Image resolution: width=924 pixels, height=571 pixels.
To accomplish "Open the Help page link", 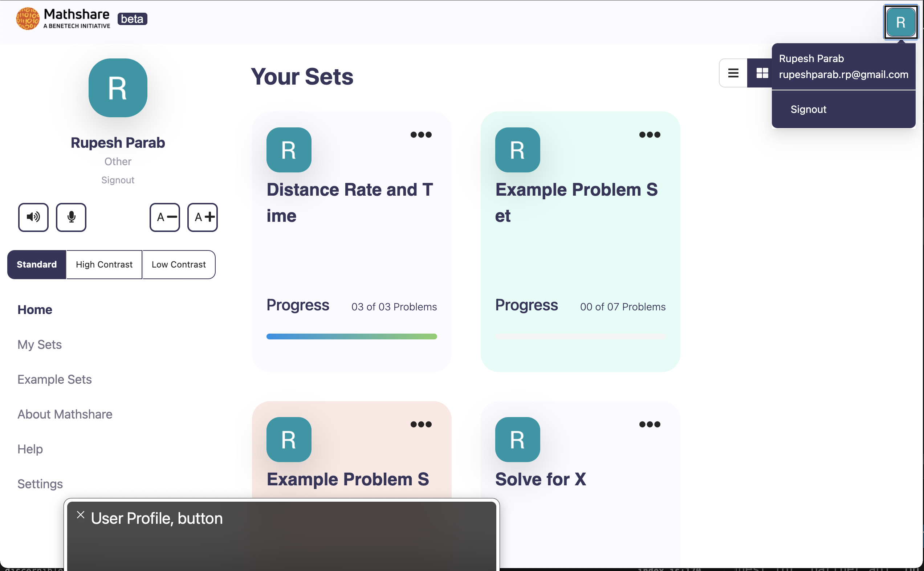I will pyautogui.click(x=30, y=449).
